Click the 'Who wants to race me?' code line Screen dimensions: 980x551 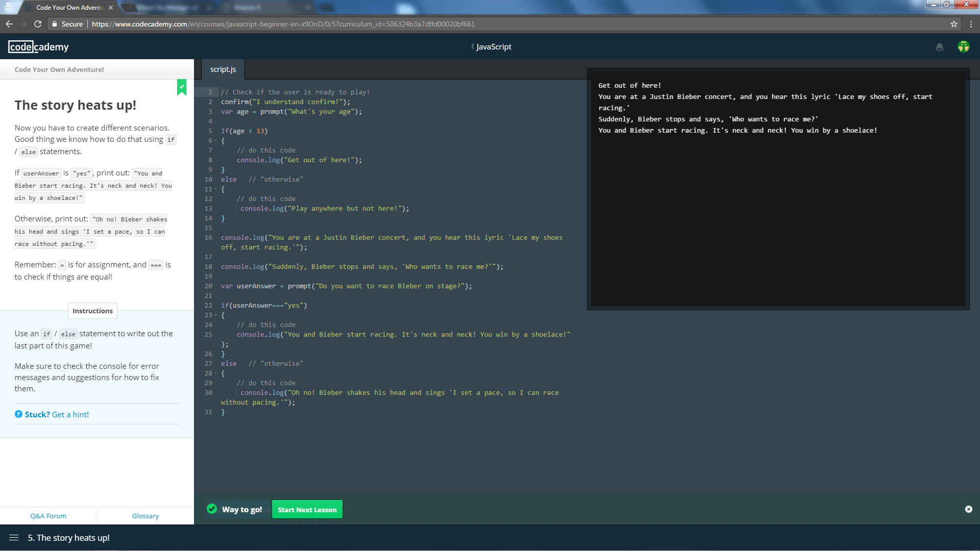[x=362, y=267]
